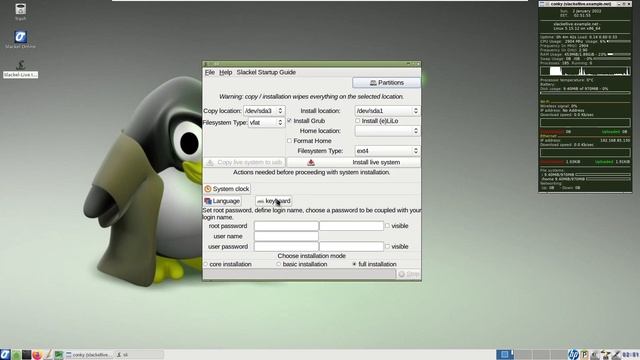Viewport: 640px width, 360px height.
Task: Click the Stop button
Action: [409, 274]
